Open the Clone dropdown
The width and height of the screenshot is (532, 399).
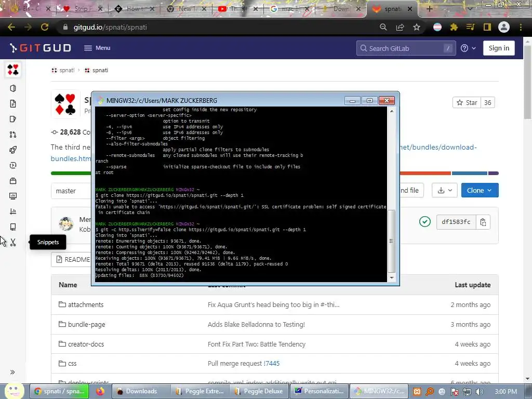click(x=480, y=190)
